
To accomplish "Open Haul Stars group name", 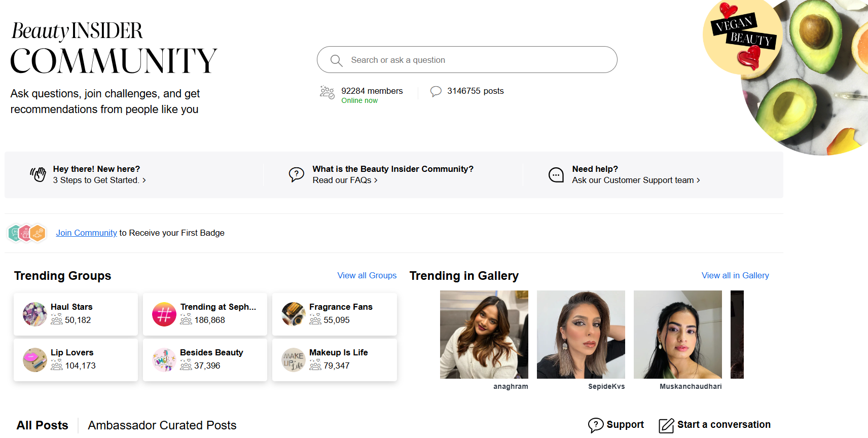I will (71, 307).
